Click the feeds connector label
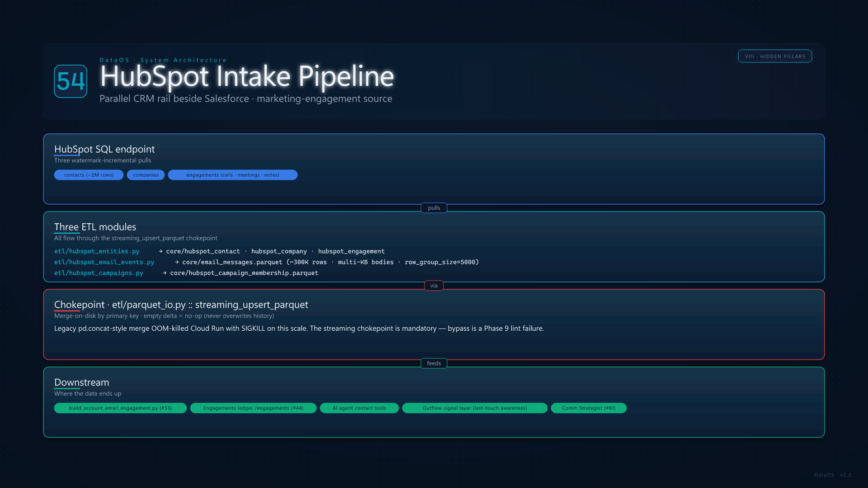Screen dimensions: 868x488 [434, 363]
